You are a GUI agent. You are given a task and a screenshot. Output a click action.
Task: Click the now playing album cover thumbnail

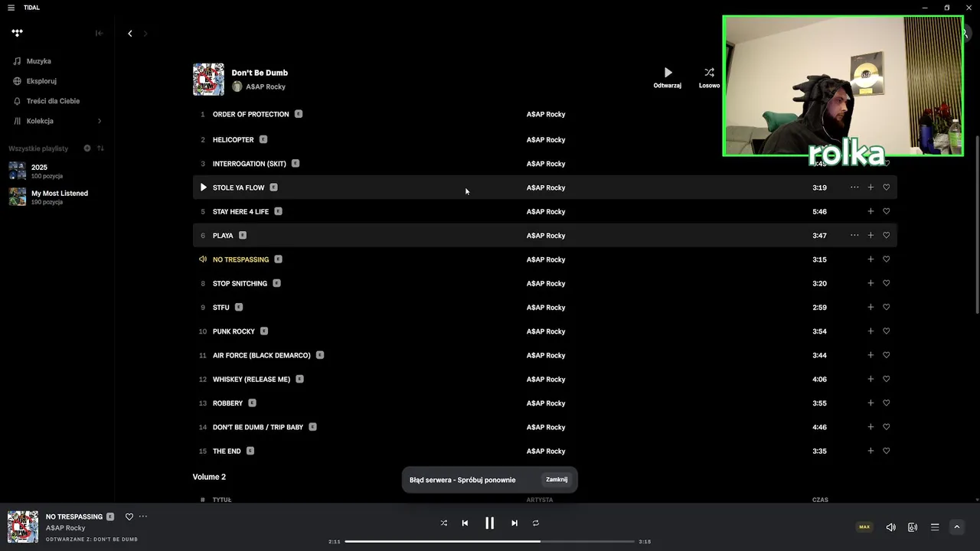(x=23, y=527)
